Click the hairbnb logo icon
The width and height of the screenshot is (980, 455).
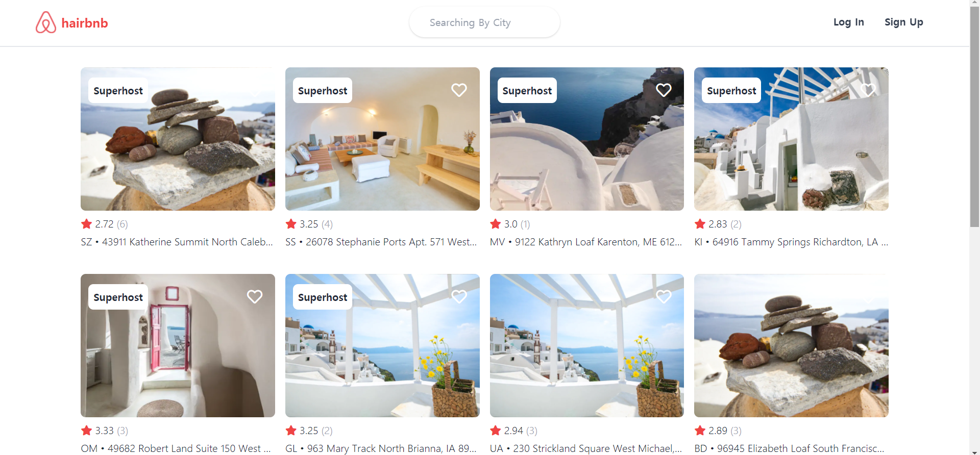pyautogui.click(x=46, y=22)
